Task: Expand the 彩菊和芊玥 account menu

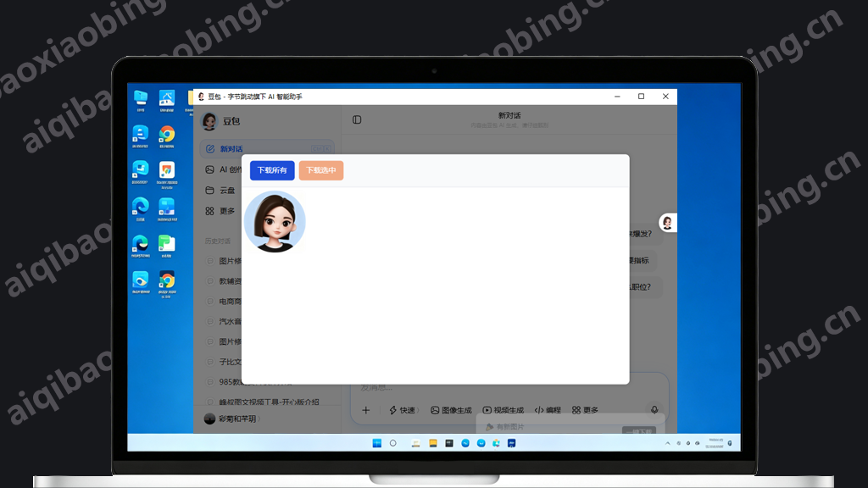Action: 232,419
